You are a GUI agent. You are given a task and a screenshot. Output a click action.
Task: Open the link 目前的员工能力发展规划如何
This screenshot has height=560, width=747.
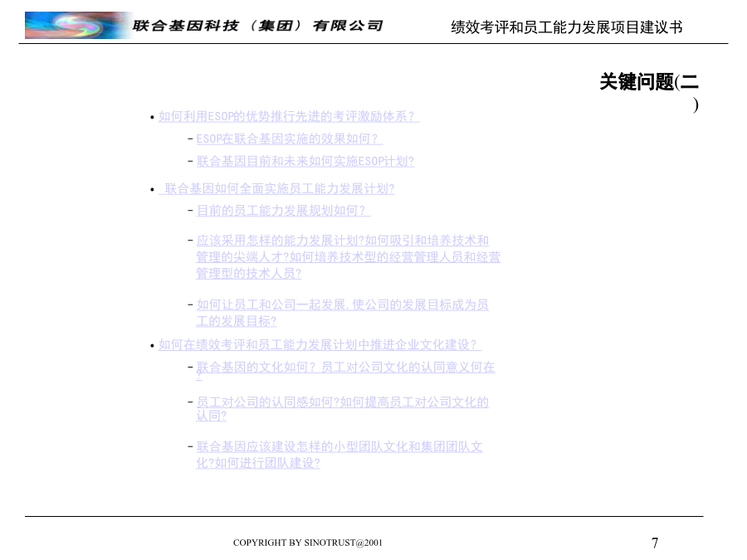[x=284, y=211]
